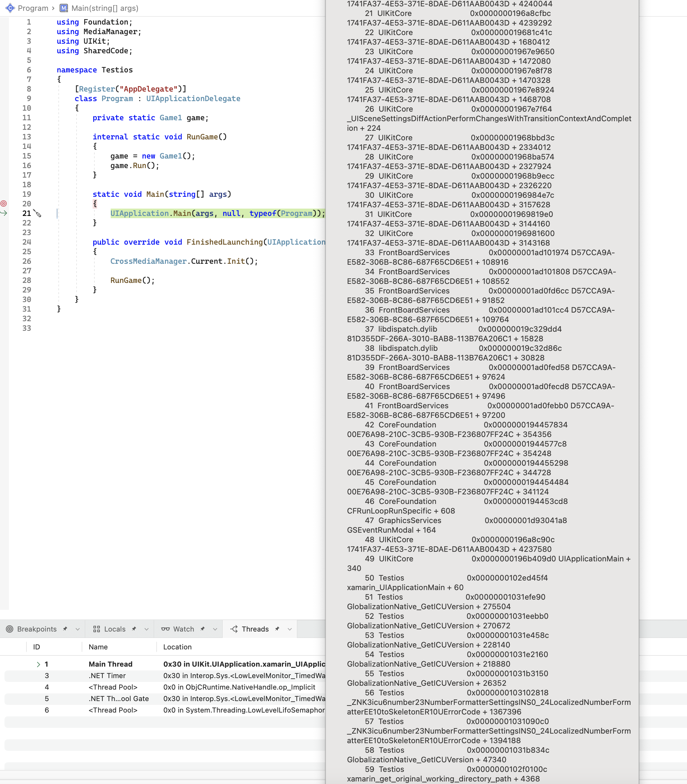The width and height of the screenshot is (687, 784).
Task: Open the Locals tab dropdown arrow
Action: point(146,629)
